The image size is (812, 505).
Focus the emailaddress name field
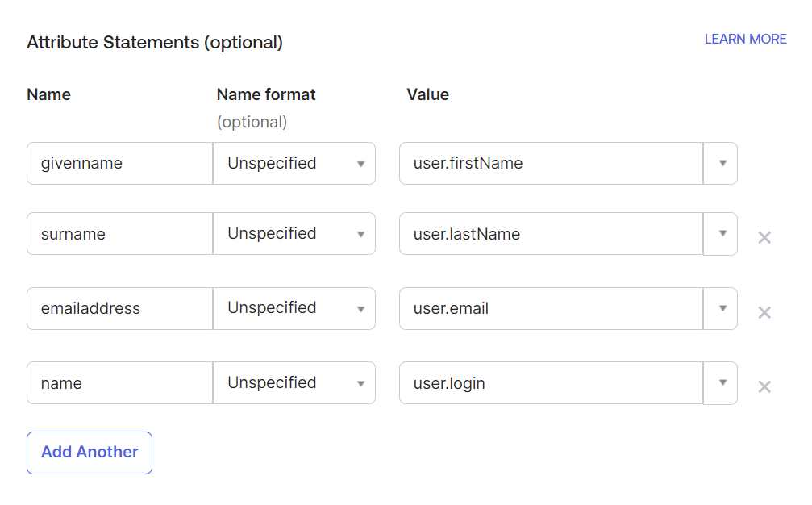pyautogui.click(x=119, y=309)
